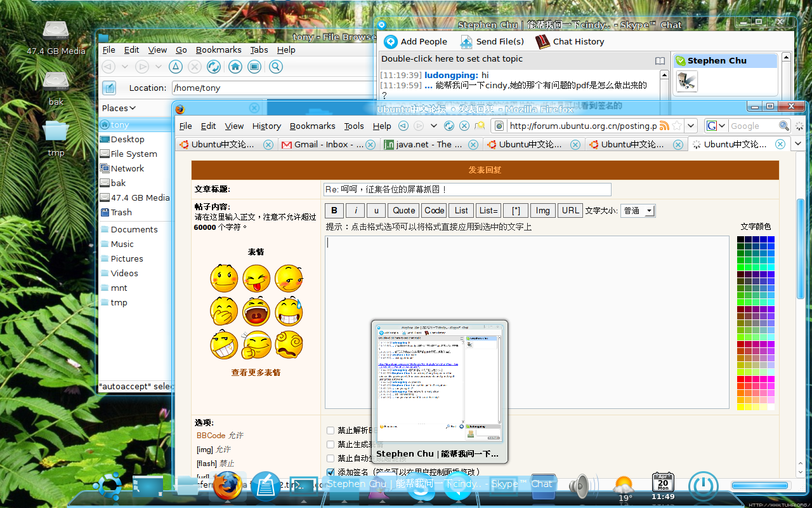Reload the current Firefox page
Viewport: 812px width, 508px height.
[449, 126]
